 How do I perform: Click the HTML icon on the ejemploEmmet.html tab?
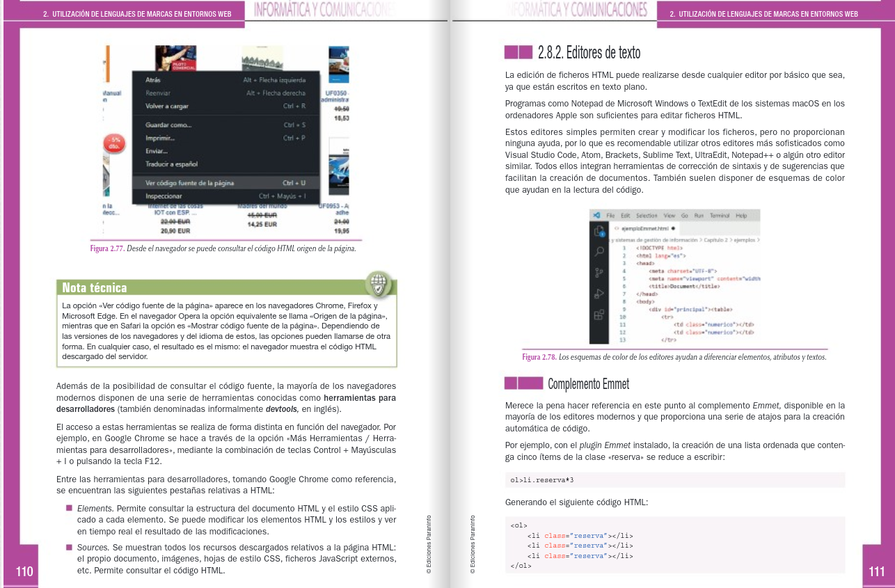tap(616, 229)
